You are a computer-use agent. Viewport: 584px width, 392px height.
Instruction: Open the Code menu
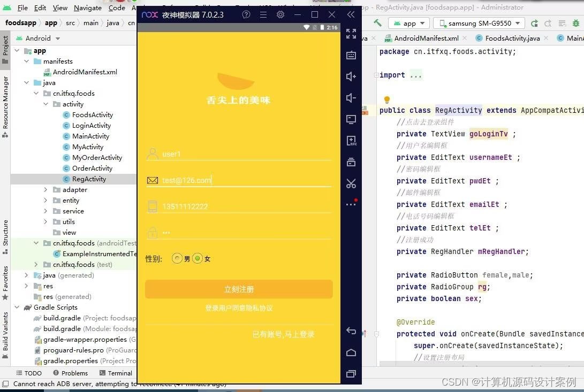tap(117, 8)
